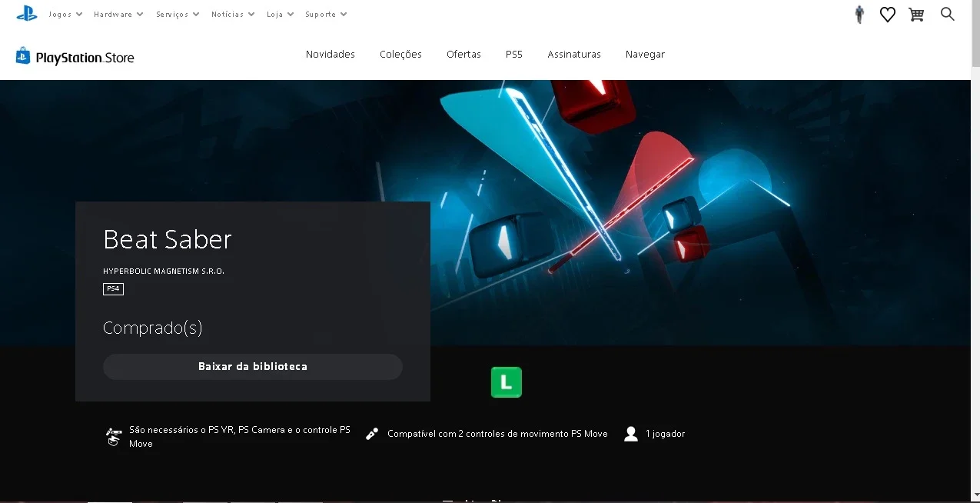
Task: Click the Compatível com 2 controles text
Action: (x=497, y=434)
